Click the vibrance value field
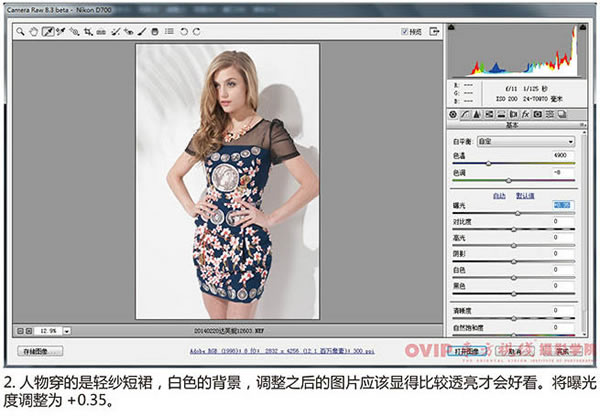The height and width of the screenshot is (416, 600). pos(563,327)
